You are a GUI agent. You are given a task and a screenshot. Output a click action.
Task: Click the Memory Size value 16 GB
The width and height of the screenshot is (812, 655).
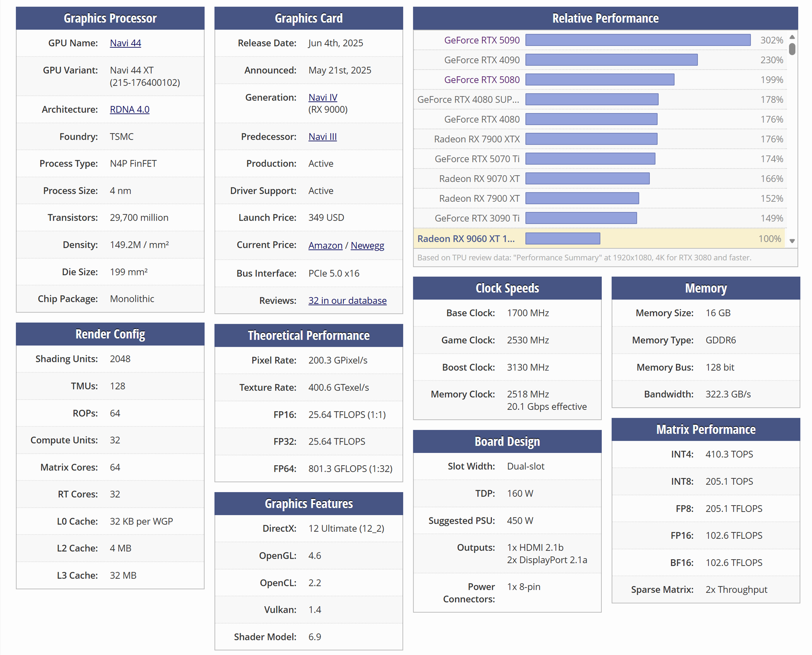click(x=718, y=313)
